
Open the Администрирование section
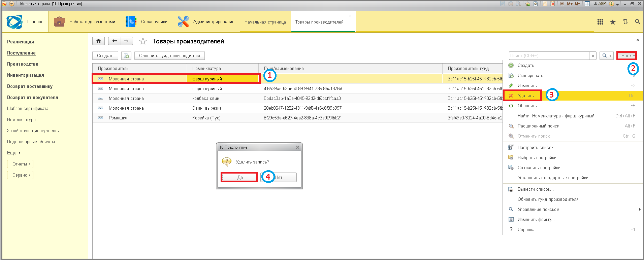(206, 22)
